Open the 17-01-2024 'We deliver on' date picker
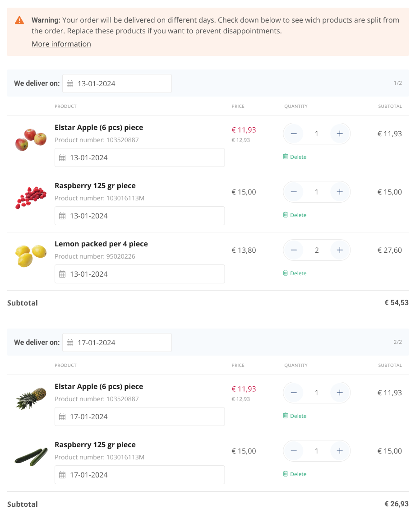Viewport: 420px width, 514px height. point(117,343)
